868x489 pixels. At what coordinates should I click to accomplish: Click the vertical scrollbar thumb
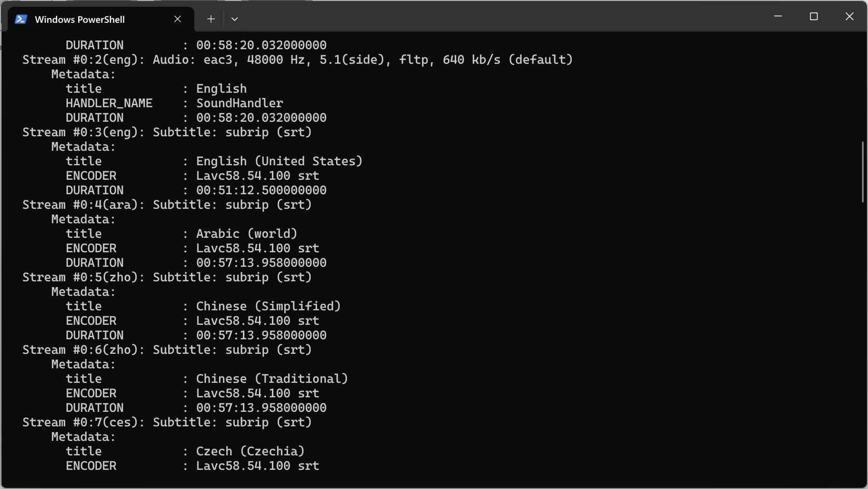point(862,171)
